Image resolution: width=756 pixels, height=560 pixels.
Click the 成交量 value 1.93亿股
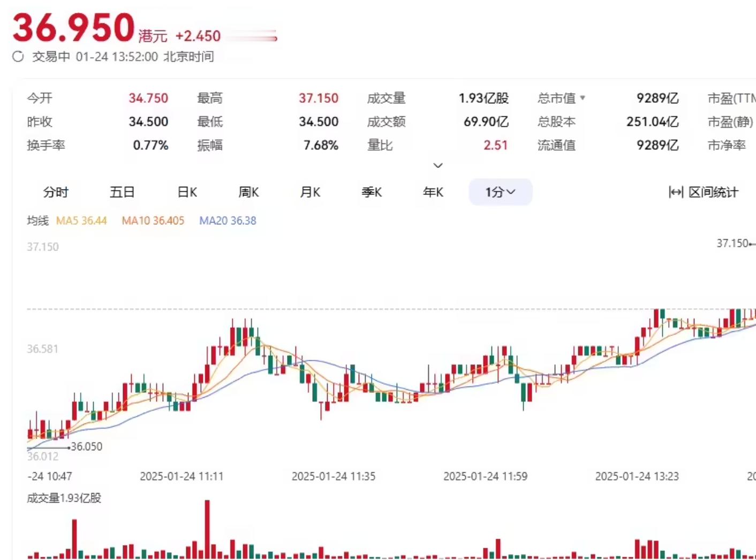(483, 98)
